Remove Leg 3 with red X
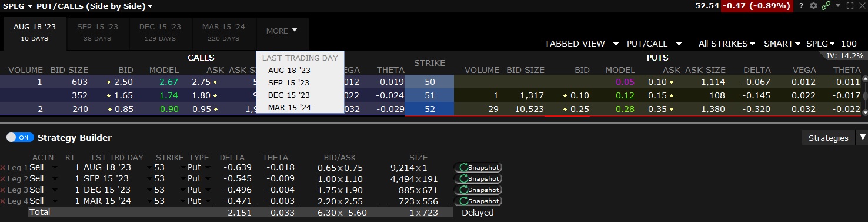The height and width of the screenshot is (222, 868). coord(3,190)
